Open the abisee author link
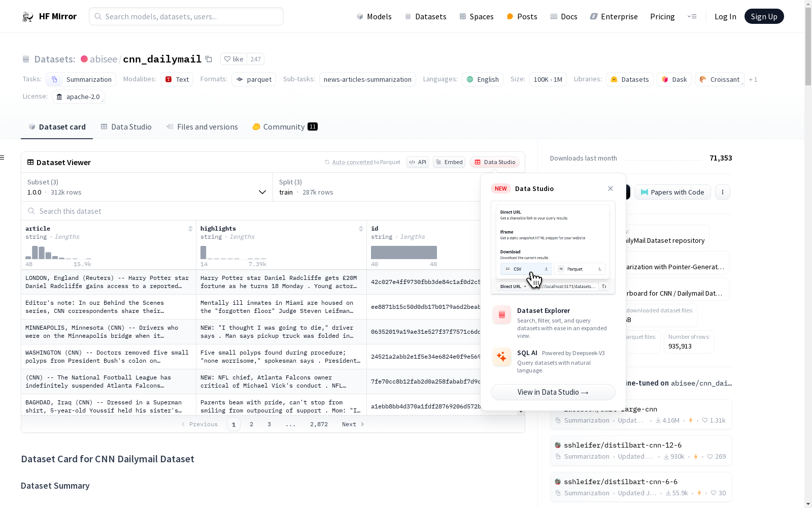The image size is (812, 508). point(104,59)
